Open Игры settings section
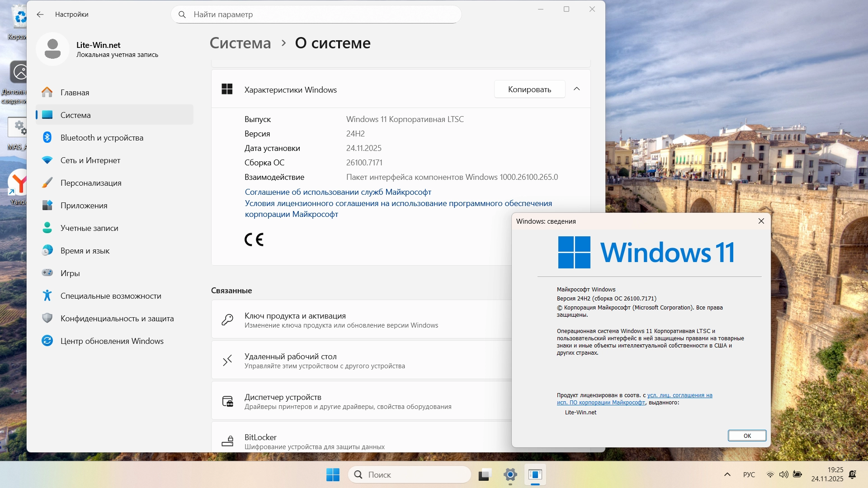The width and height of the screenshot is (868, 488). (70, 273)
